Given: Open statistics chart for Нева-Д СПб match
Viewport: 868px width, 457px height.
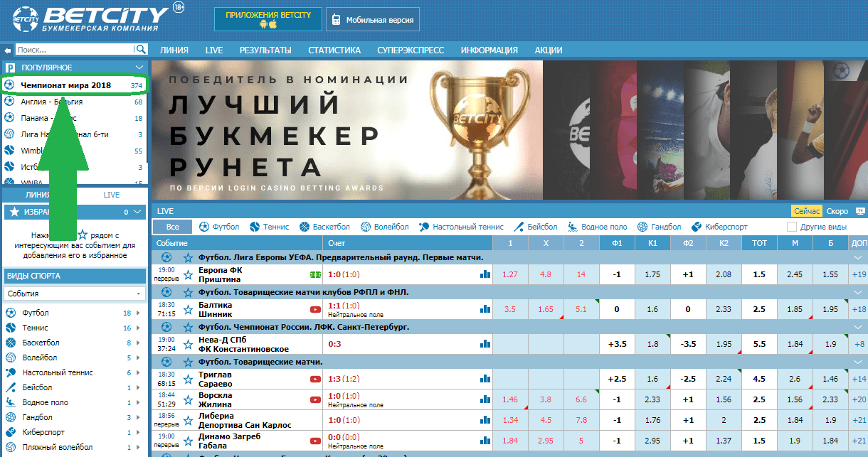Looking at the screenshot, I should (485, 344).
